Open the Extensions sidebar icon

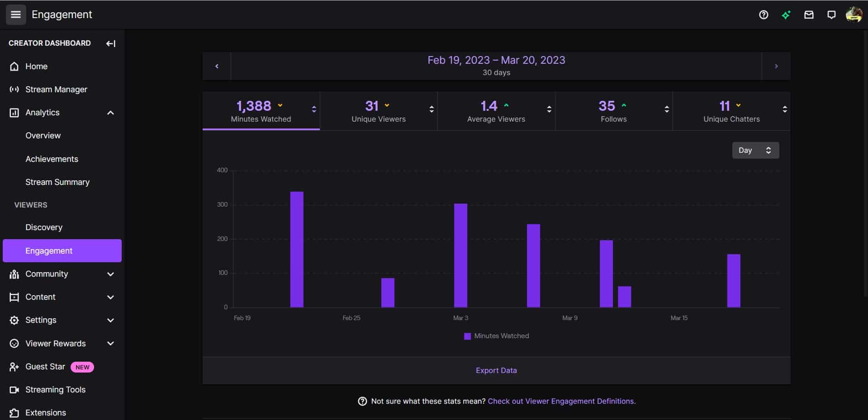click(x=14, y=413)
